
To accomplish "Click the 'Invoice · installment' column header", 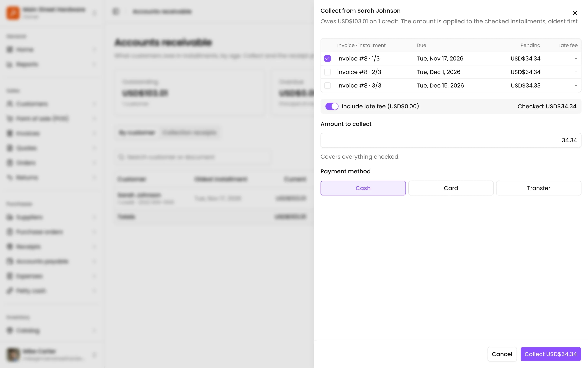I will point(361,45).
